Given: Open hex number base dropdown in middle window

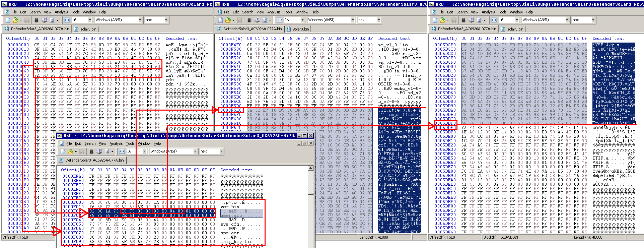Looking at the screenshot, I should (x=378, y=20).
